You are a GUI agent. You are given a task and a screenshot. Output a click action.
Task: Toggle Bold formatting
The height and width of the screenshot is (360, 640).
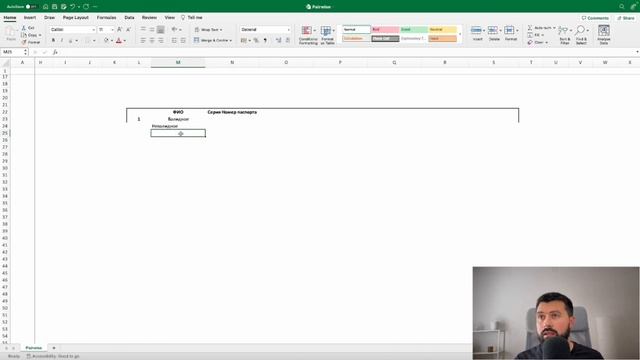tap(53, 40)
